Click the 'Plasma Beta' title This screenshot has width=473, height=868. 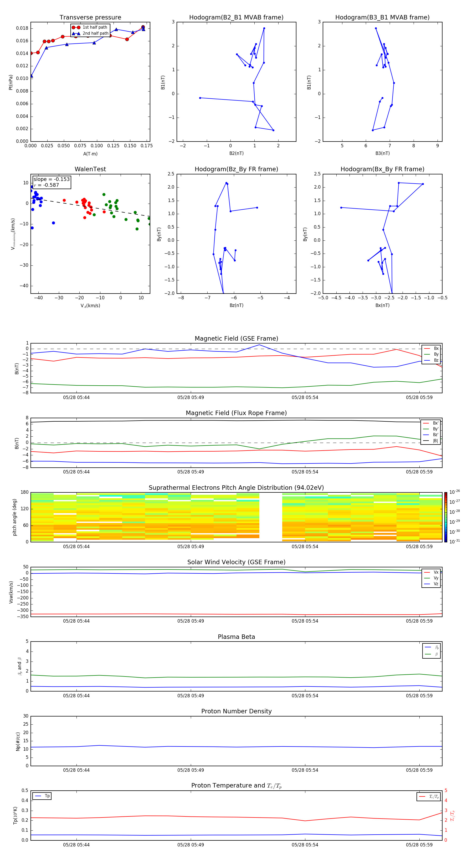[x=236, y=637]
